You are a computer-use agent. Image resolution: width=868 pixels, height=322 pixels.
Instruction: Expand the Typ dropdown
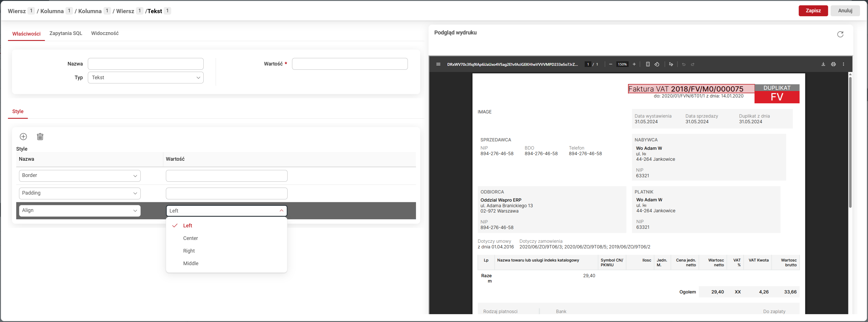pyautogui.click(x=145, y=78)
